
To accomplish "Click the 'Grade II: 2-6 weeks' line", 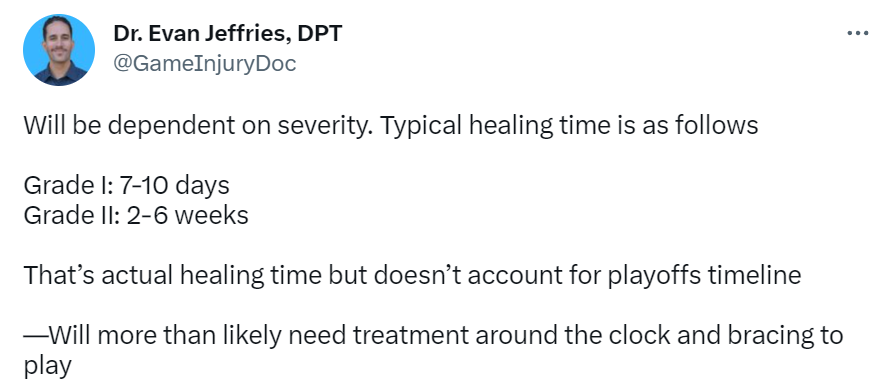I will tap(136, 215).
